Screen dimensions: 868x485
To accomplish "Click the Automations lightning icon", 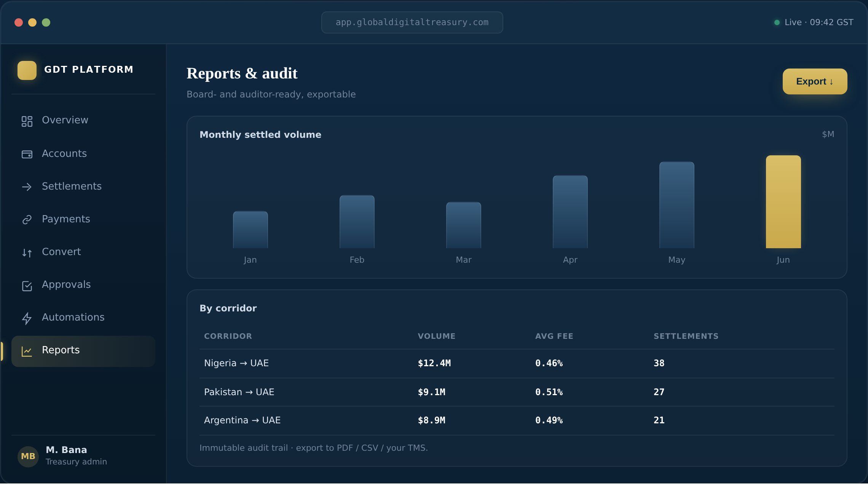I will click(x=27, y=318).
